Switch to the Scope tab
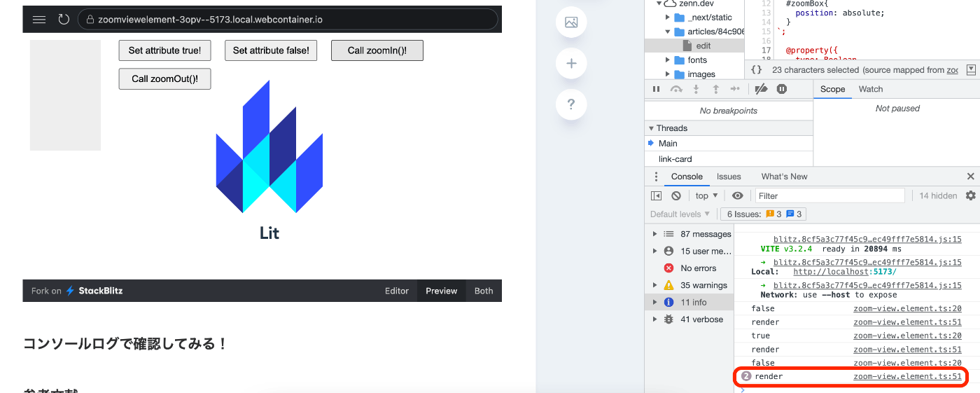Screen dimensions: 980x393 pyautogui.click(x=832, y=89)
